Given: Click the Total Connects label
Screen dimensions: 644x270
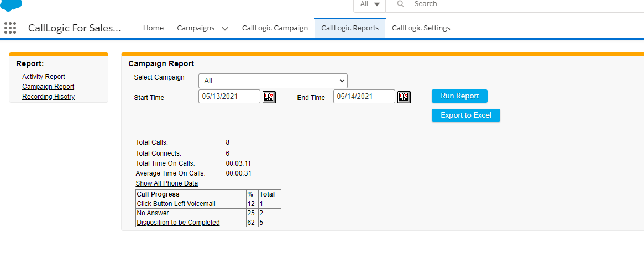Looking at the screenshot, I should [159, 153].
